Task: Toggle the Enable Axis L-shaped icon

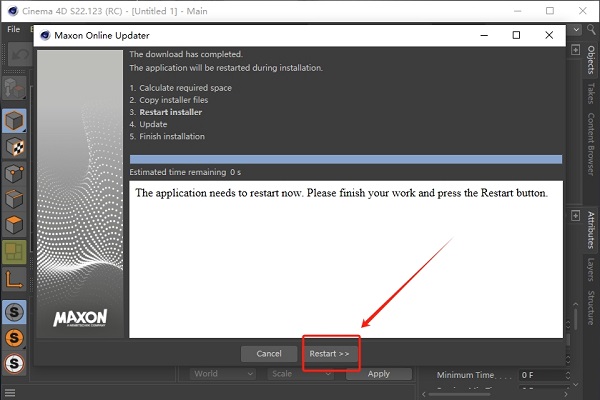Action: tap(14, 279)
